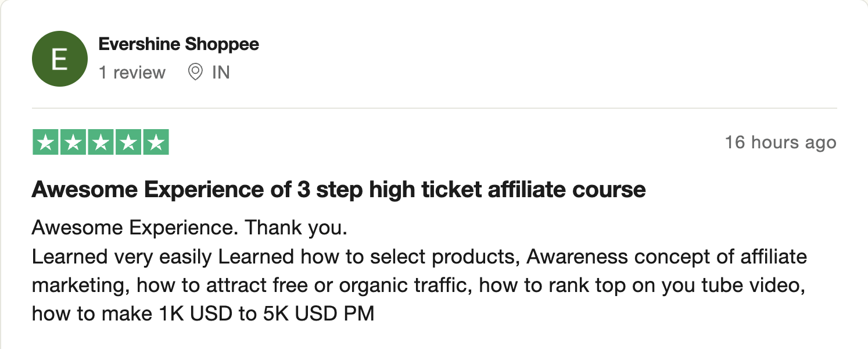Click the line starting "Learned very easily"
Image resolution: width=868 pixels, height=349 pixels.
[418, 257]
